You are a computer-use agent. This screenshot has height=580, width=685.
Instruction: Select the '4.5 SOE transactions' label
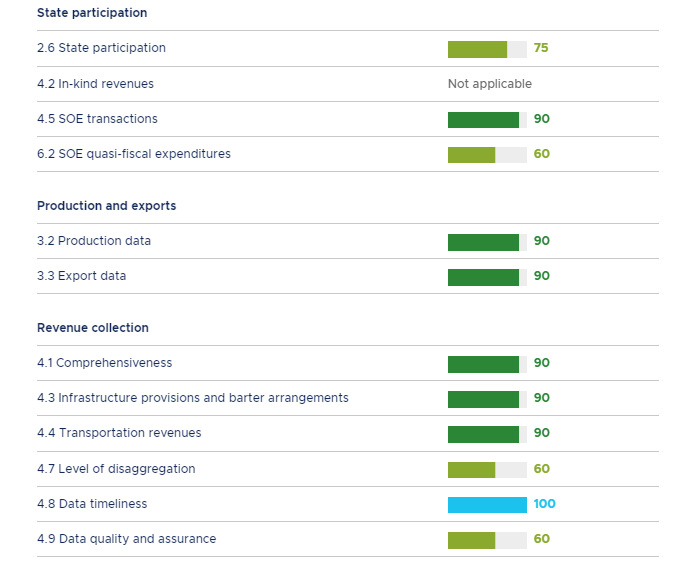(x=97, y=119)
